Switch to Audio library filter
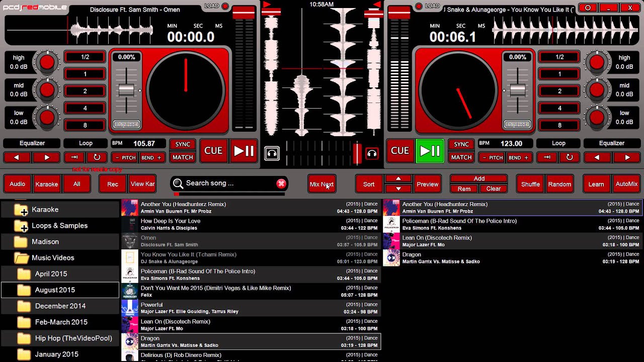This screenshot has width=644, height=362. 17,184
